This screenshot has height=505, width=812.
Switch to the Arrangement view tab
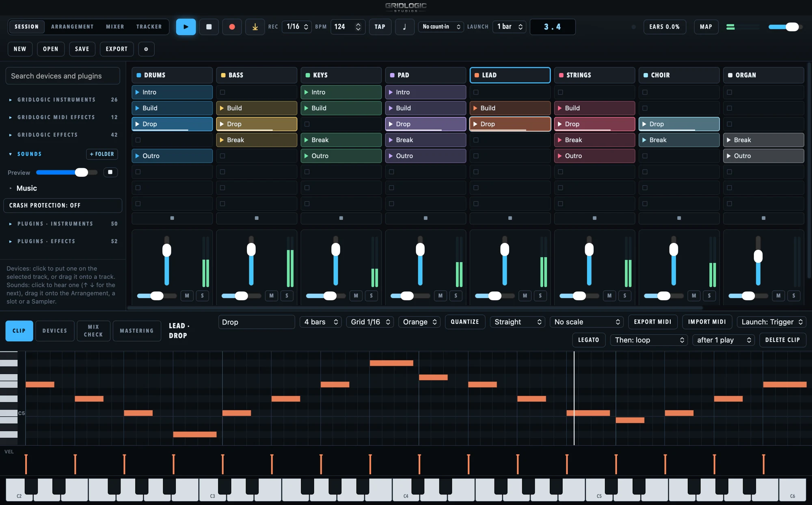click(72, 27)
